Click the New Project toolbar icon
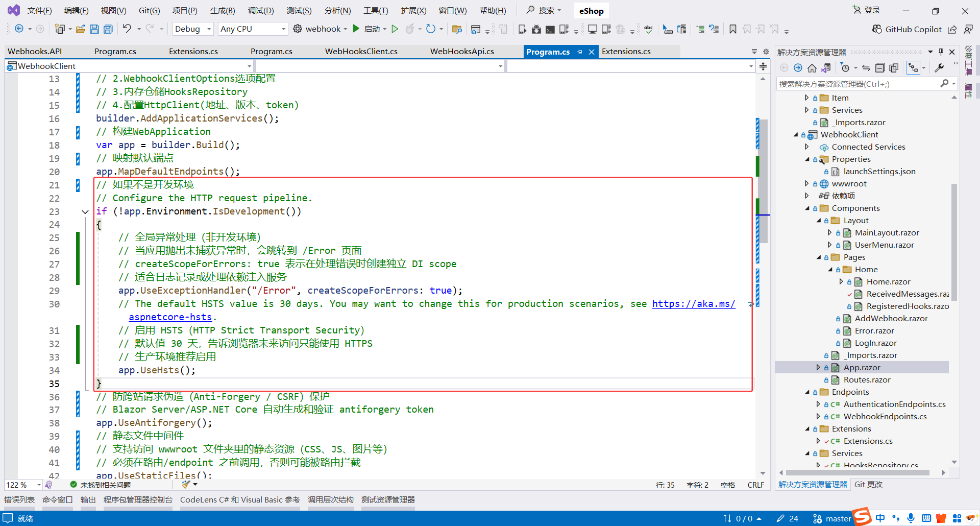This screenshot has height=526, width=980. click(60, 29)
